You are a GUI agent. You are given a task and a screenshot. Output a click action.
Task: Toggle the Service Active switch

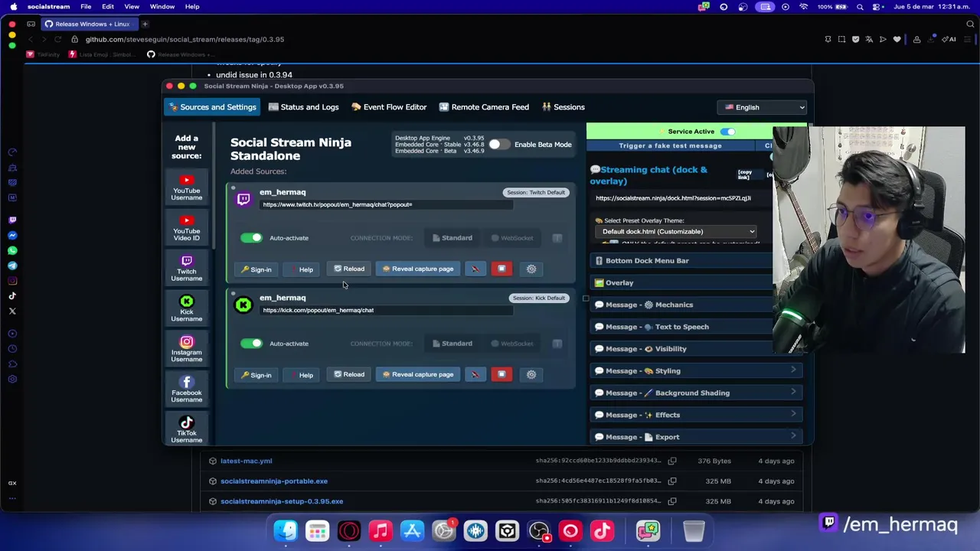click(x=727, y=132)
